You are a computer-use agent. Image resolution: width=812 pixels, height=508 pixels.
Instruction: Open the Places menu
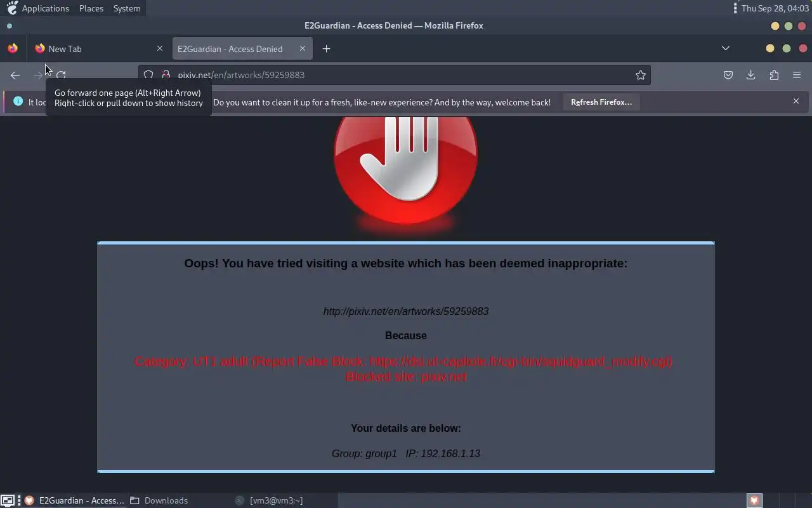[x=91, y=8]
